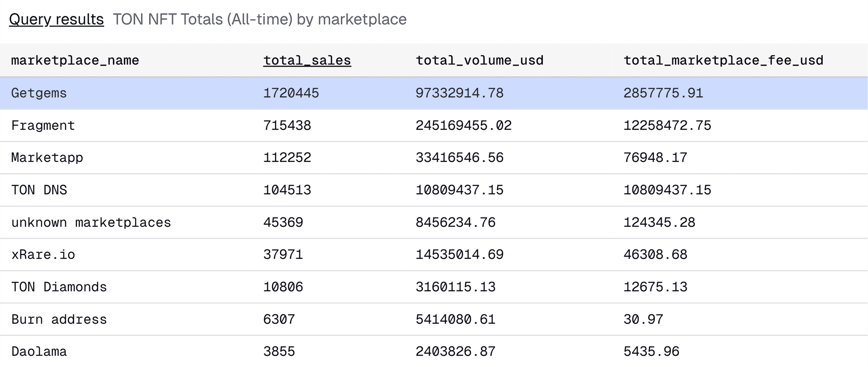The height and width of the screenshot is (367, 868).
Task: Click fee value 76948.17
Action: (655, 158)
